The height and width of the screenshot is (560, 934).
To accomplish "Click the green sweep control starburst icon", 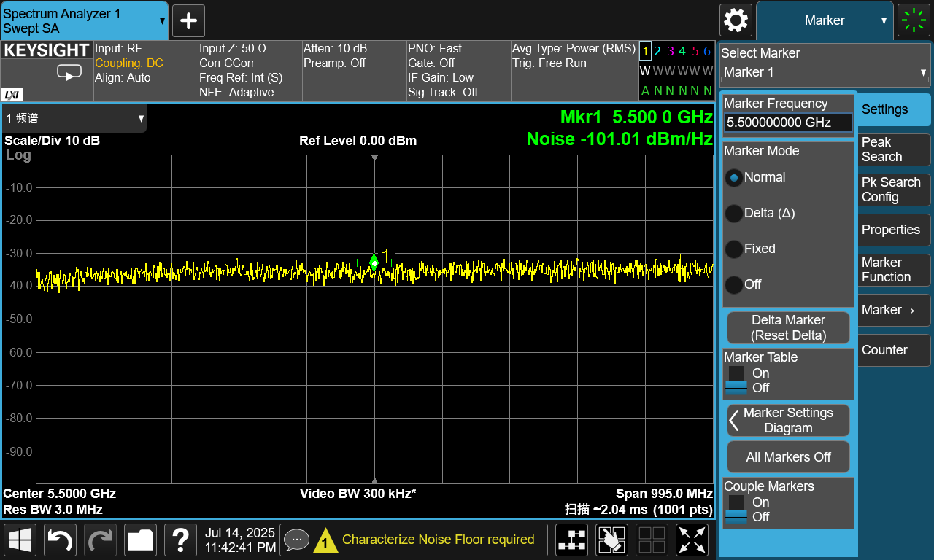I will 914,20.
